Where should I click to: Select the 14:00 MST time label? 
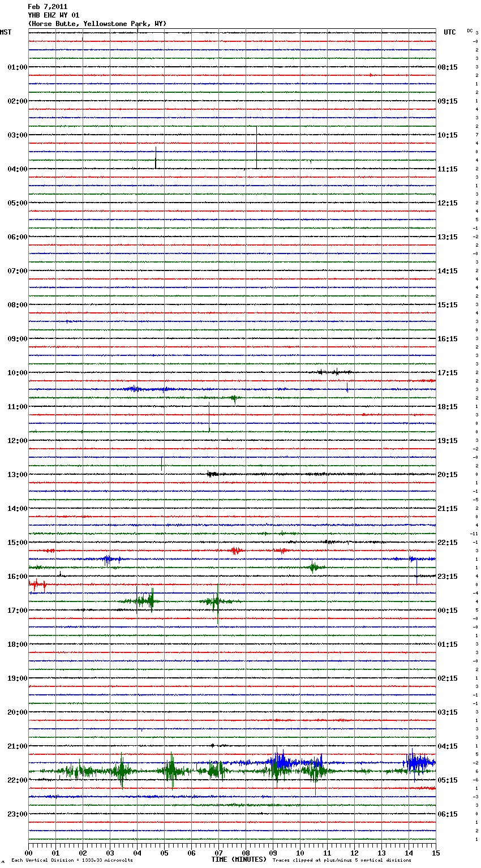pos(18,509)
